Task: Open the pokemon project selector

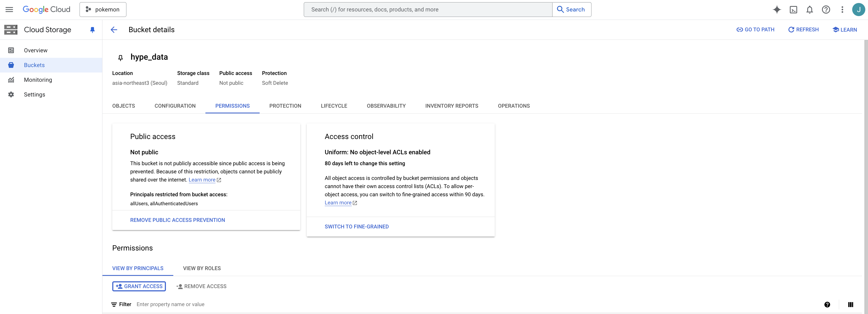Action: point(103,10)
